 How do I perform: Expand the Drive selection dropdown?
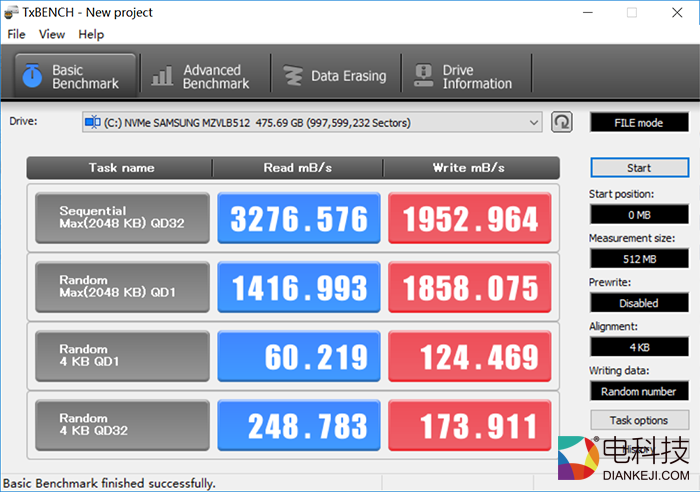click(533, 123)
